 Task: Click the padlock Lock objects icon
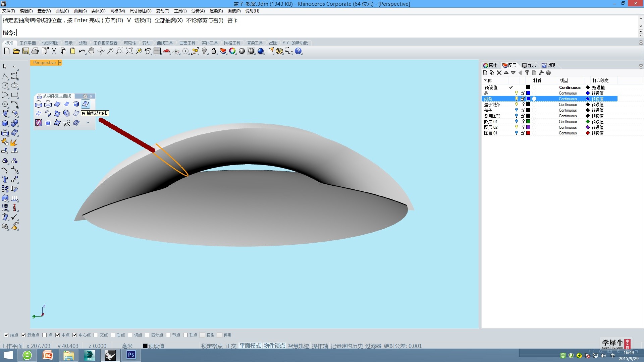tap(214, 51)
